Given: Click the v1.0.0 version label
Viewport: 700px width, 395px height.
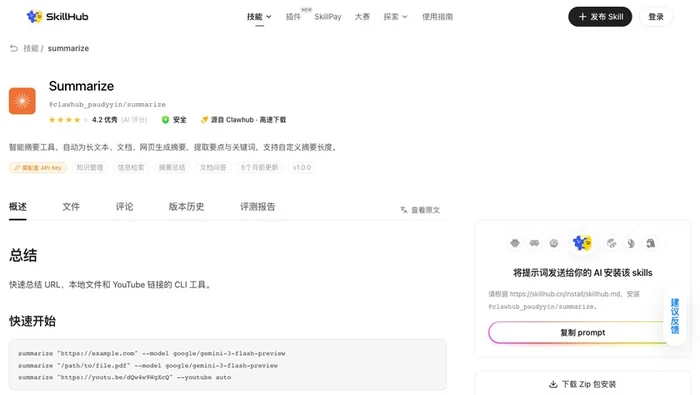Looking at the screenshot, I should (302, 168).
